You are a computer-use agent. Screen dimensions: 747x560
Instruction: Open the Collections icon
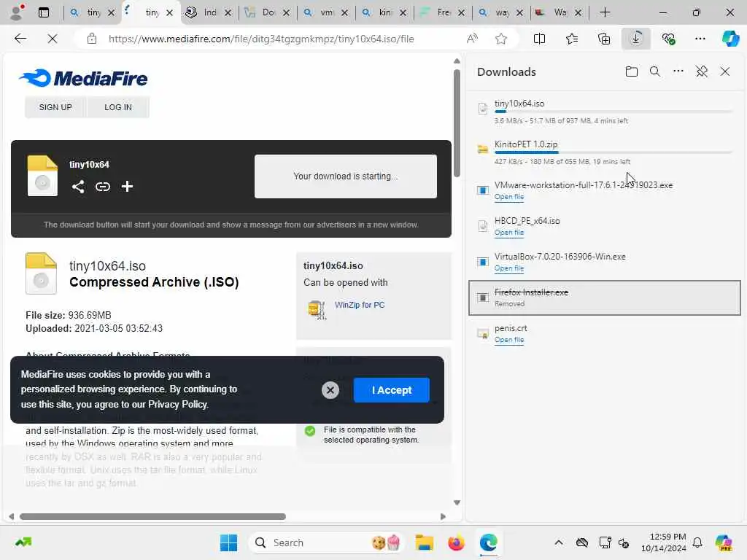point(603,39)
